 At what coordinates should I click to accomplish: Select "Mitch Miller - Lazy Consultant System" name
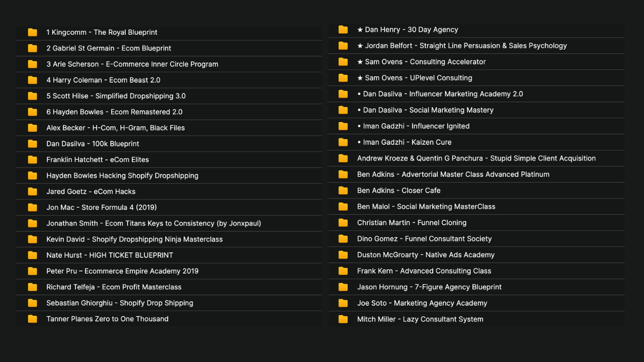pos(420,319)
